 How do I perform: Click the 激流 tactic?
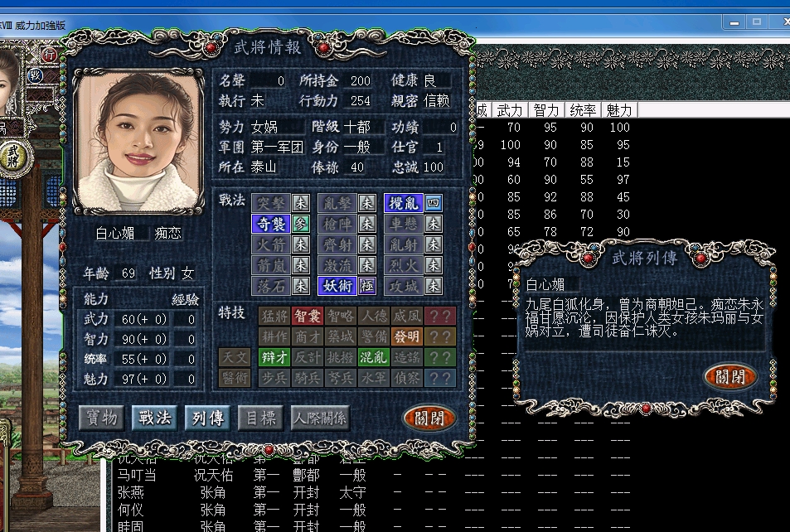coord(337,265)
